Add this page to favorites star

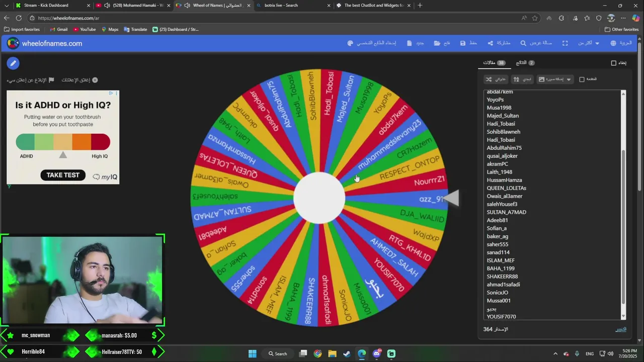(535, 18)
